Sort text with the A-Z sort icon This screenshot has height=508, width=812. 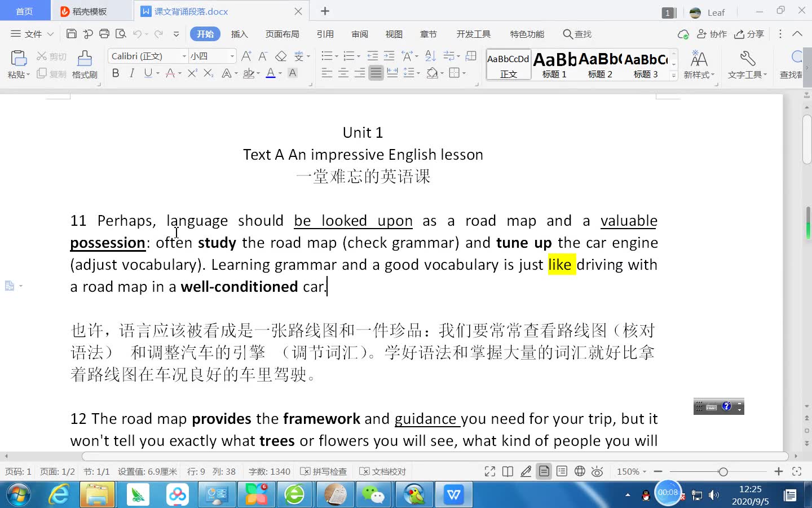pos(430,56)
